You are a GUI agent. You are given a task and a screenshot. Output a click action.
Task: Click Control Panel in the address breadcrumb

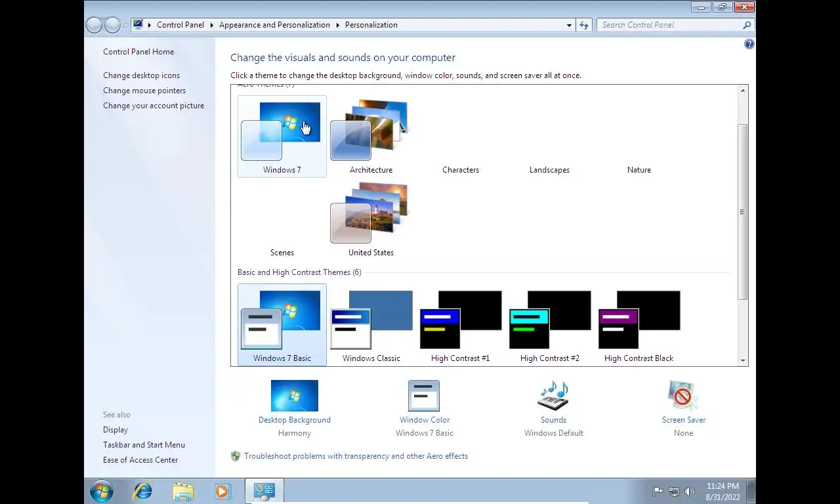point(180,25)
